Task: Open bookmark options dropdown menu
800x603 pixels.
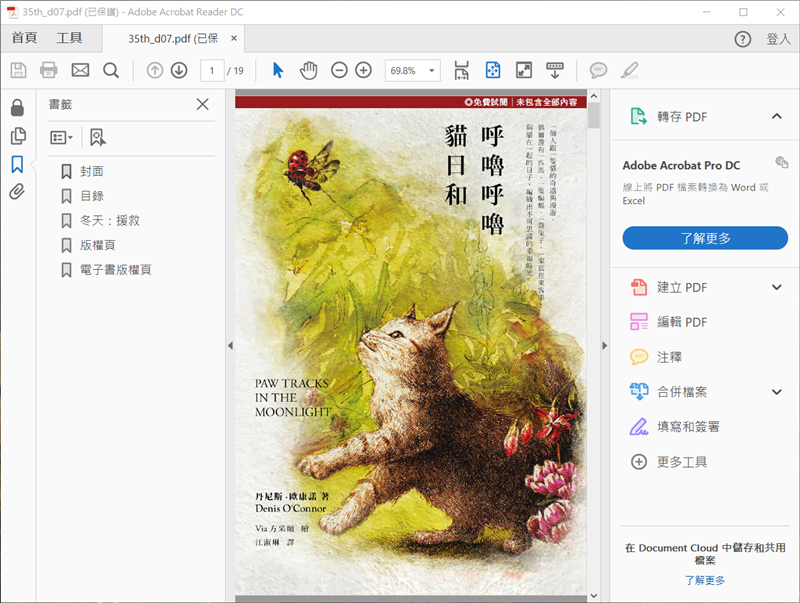Action: [x=62, y=137]
